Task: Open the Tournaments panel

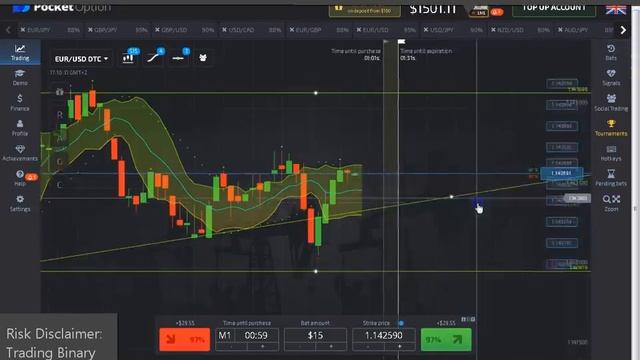Action: click(x=611, y=128)
